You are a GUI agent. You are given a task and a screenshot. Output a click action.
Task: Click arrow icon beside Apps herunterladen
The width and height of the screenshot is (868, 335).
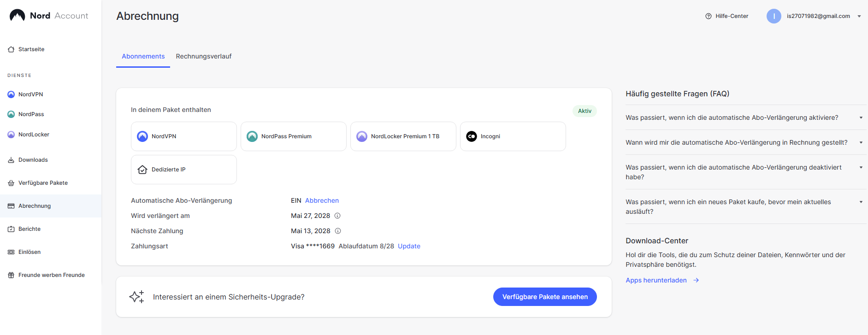[696, 280]
